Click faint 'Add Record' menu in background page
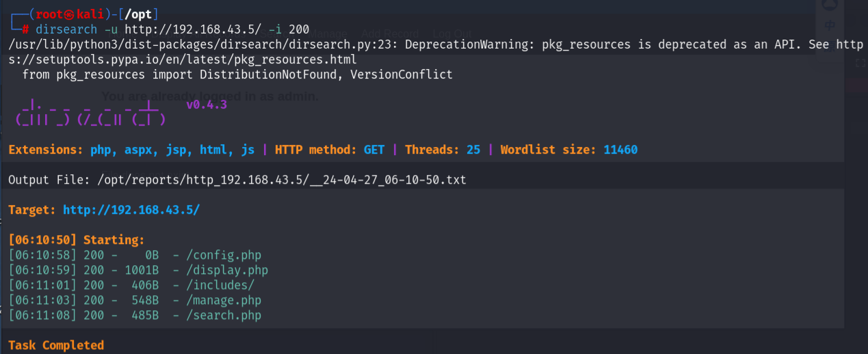Viewport: 868px width, 354px height. pos(390,33)
